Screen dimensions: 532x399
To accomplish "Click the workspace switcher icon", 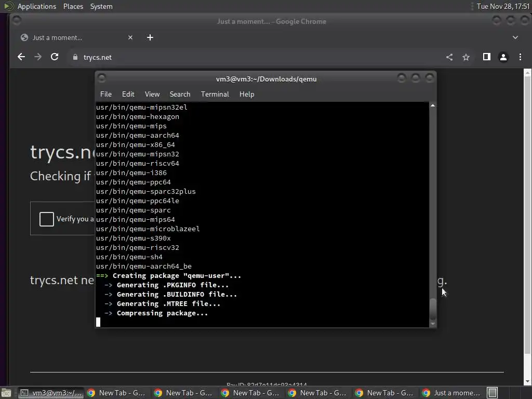I will coord(493,393).
